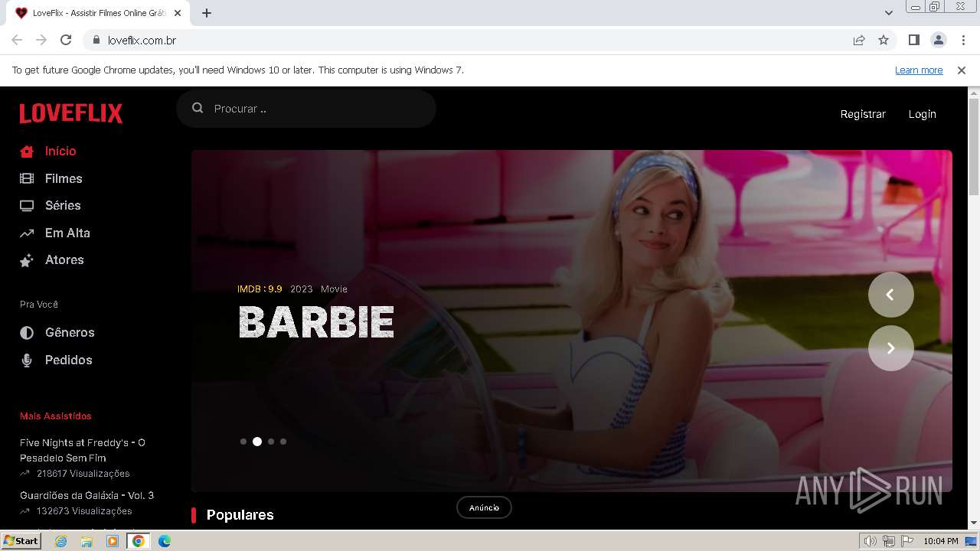980x551 pixels.
Task: Go back in browser history
Action: [x=17, y=40]
